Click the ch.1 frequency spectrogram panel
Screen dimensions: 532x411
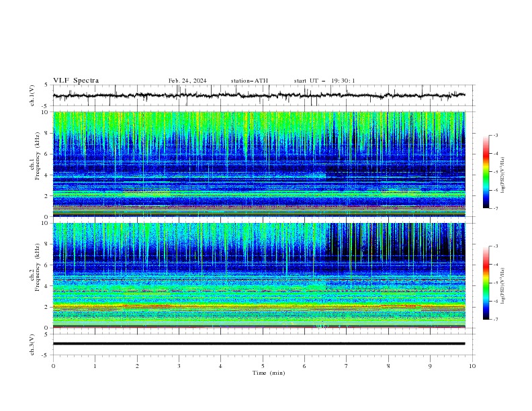click(259, 164)
